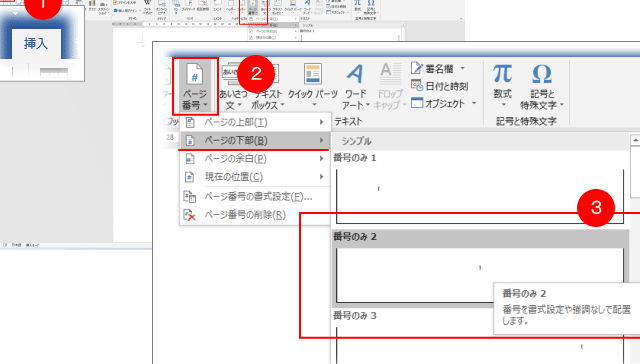Image resolution: width=640 pixels, height=364 pixels.
Task: Insert ワードアート word art
Action: pos(356,87)
